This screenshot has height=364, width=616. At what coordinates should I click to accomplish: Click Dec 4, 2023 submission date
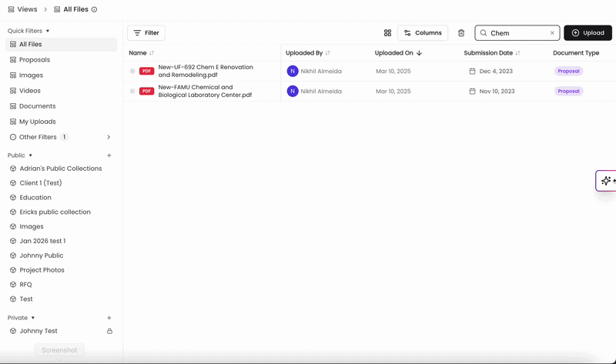(496, 71)
